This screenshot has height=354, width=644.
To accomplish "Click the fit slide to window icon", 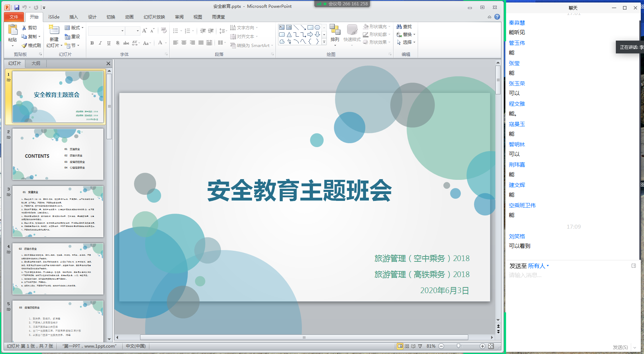I will (x=491, y=346).
